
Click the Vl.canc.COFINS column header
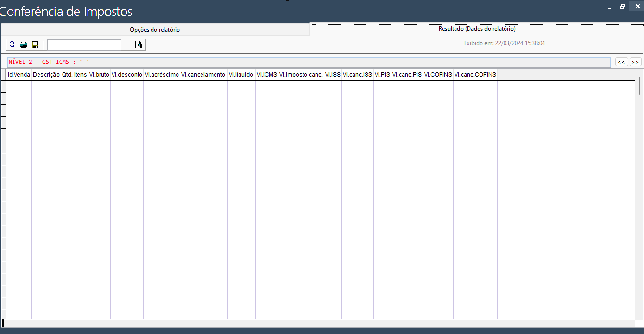475,75
